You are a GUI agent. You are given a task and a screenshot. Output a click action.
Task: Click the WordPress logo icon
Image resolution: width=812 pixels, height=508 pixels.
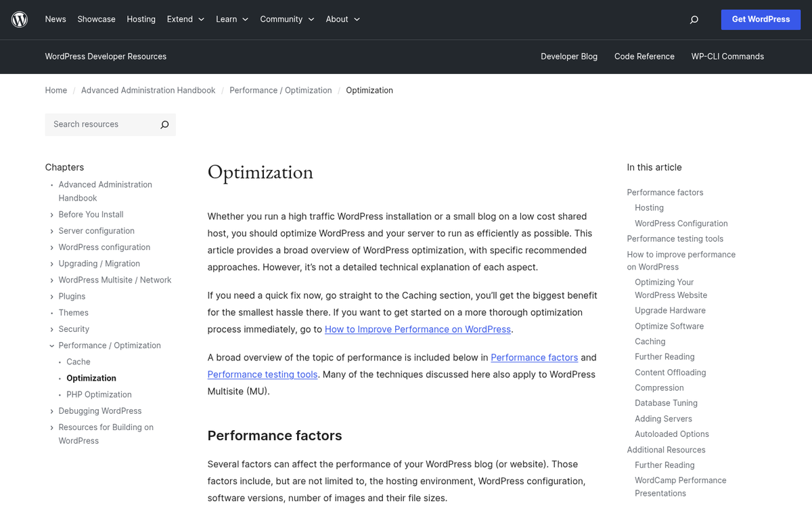pos(20,20)
